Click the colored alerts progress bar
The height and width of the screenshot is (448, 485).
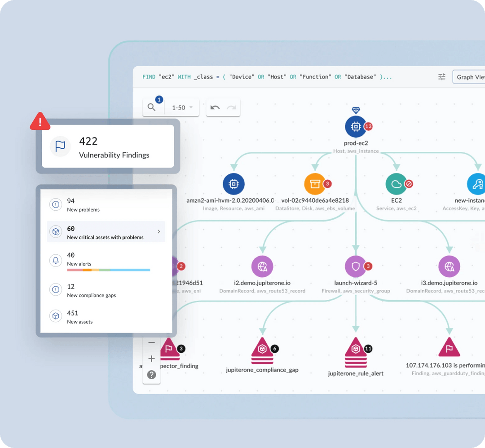coord(108,270)
